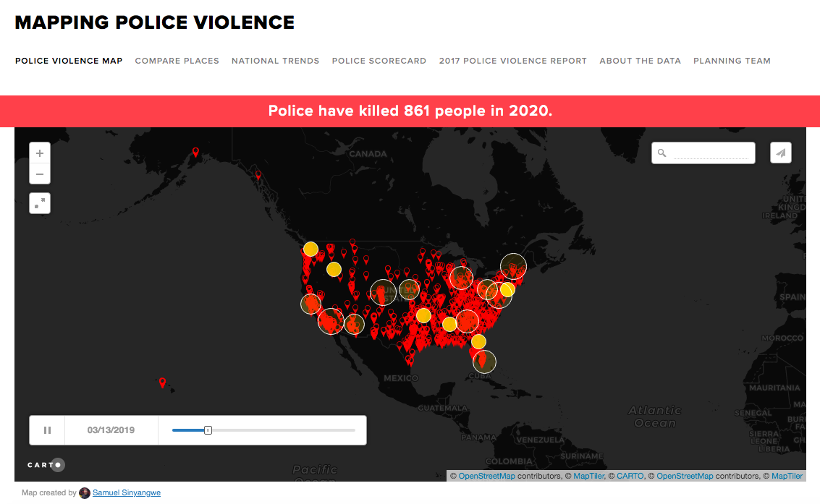Click the map search input field
Viewport: 820px width, 504px height.
709,153
